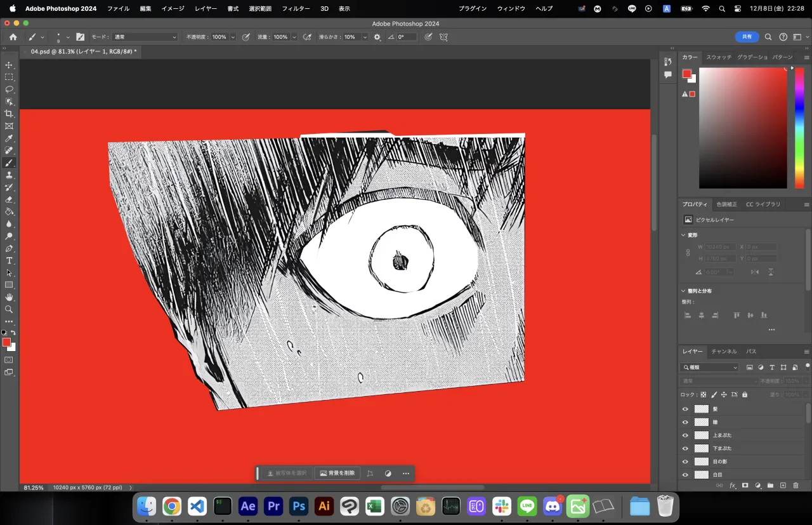Select the Eraser tool

pos(9,199)
